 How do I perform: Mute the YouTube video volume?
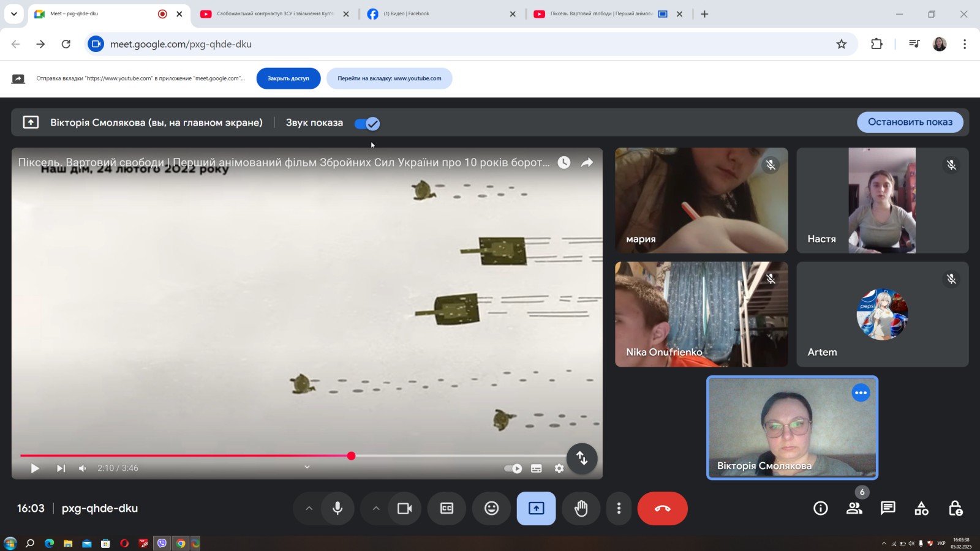pos(83,468)
